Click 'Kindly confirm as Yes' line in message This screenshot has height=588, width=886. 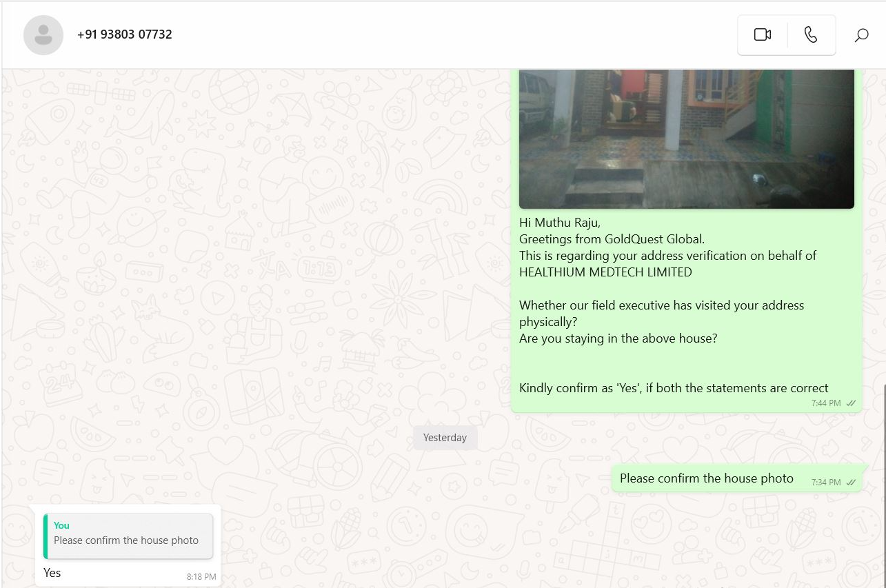click(673, 388)
